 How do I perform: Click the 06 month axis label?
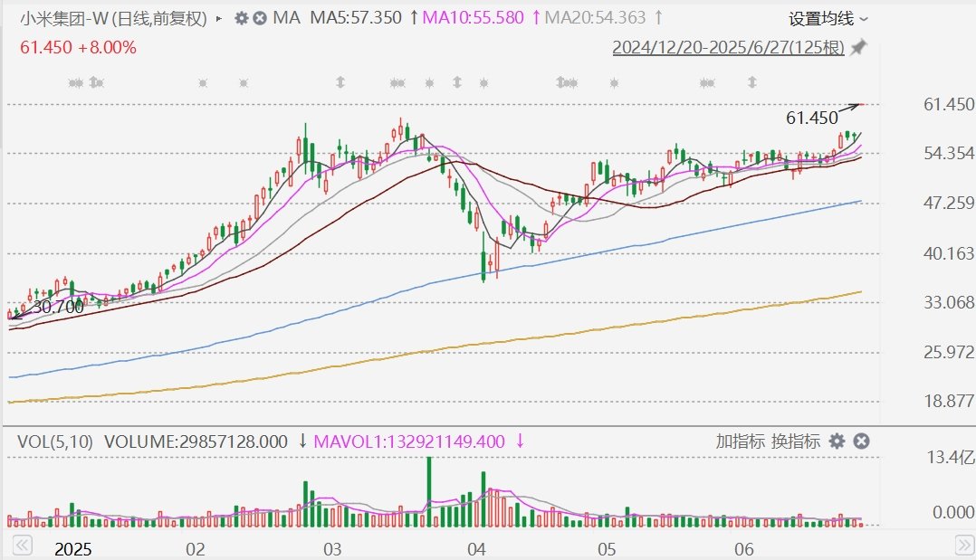tap(744, 549)
